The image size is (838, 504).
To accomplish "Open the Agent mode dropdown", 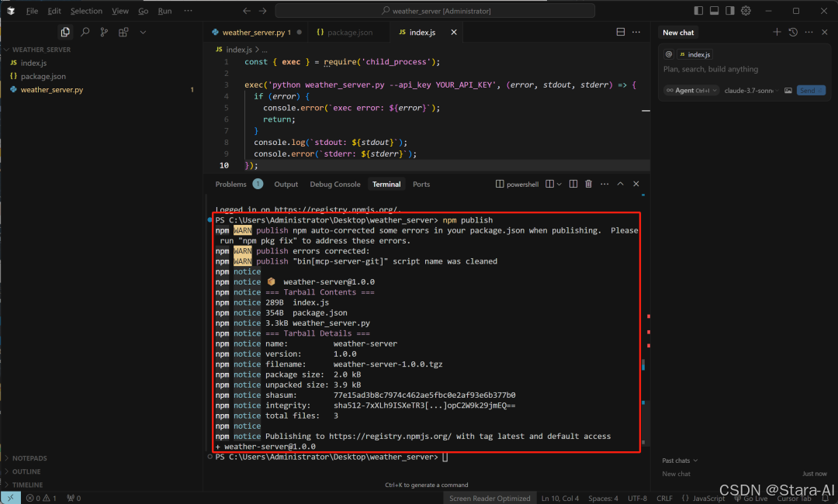I will [691, 91].
